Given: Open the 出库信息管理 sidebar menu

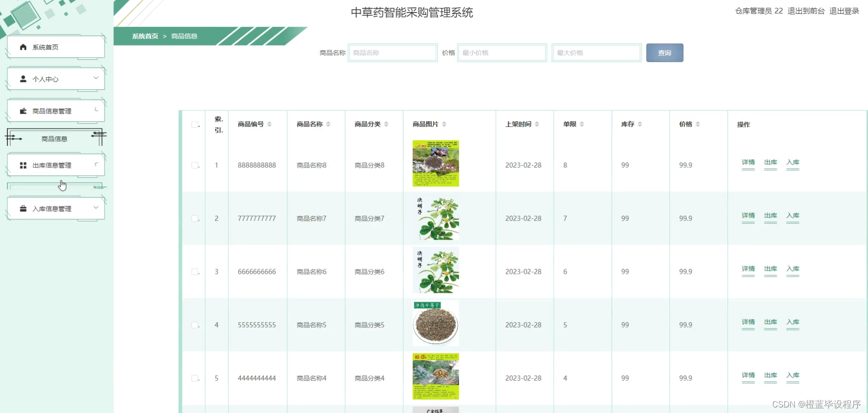Looking at the screenshot, I should click(56, 165).
